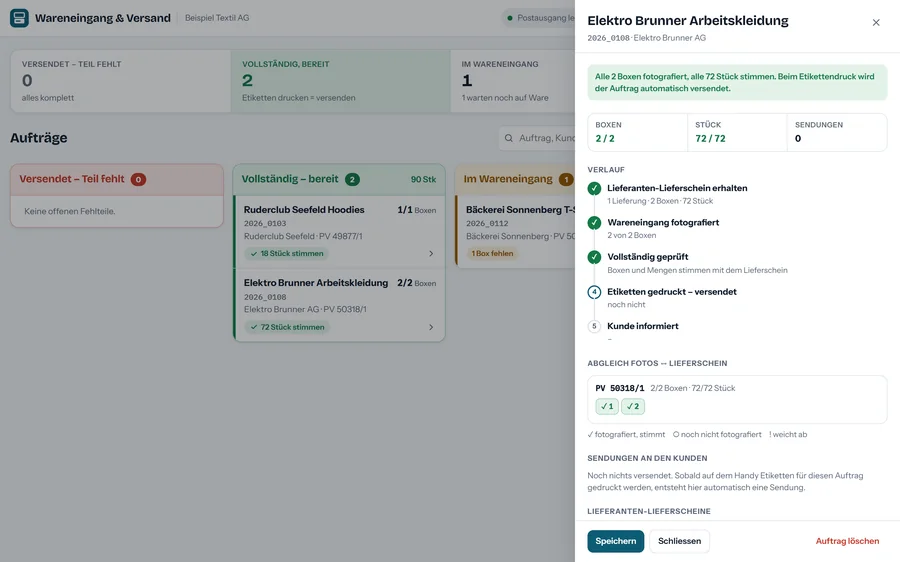This screenshot has height=562, width=900.
Task: Click the Auftrag search input field
Action: click(537, 138)
